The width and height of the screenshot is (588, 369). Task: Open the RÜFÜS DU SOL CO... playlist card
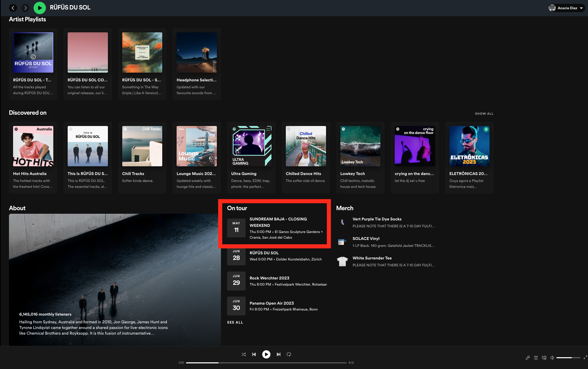[x=88, y=64]
